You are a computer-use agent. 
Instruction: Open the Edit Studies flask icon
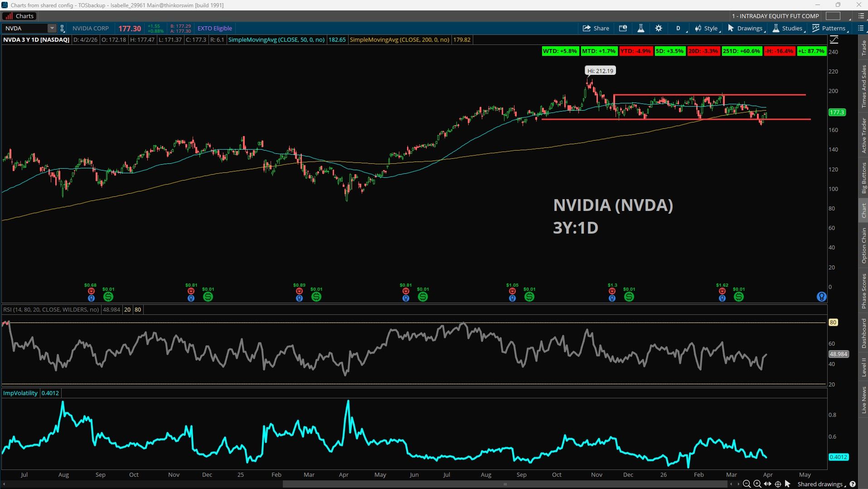point(641,28)
